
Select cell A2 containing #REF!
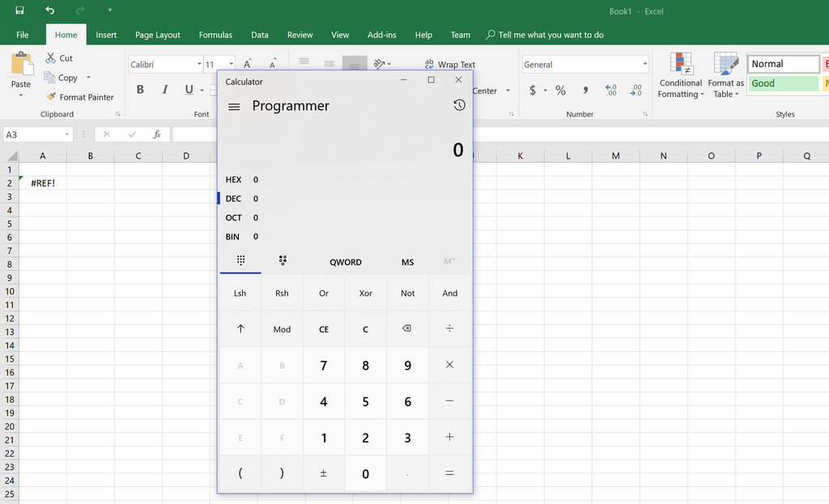pos(43,184)
